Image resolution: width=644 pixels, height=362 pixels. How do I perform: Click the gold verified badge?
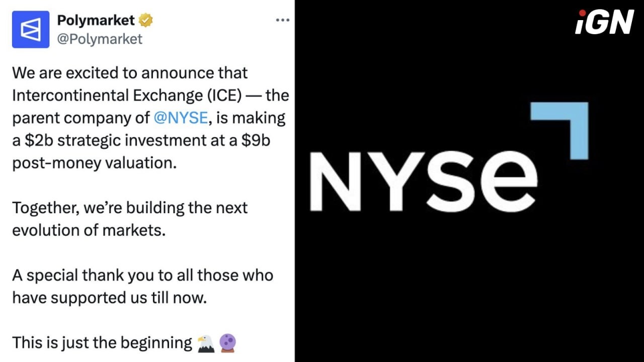click(x=146, y=21)
